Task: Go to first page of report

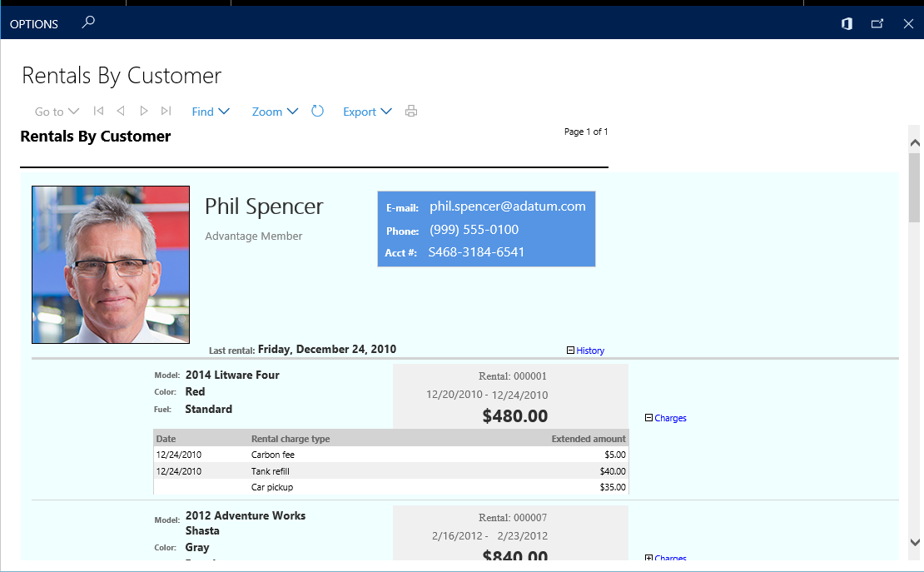Action: [x=98, y=111]
